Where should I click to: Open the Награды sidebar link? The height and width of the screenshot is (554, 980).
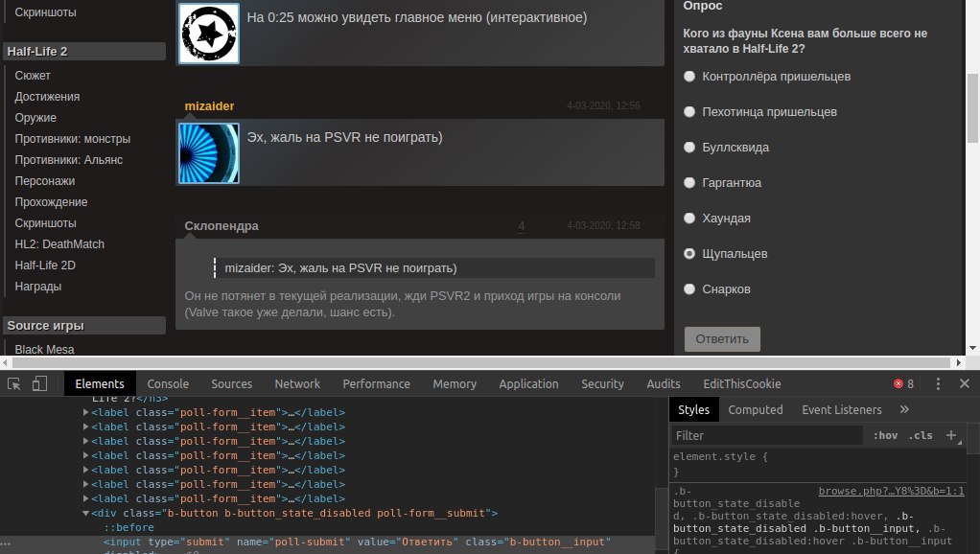[38, 287]
